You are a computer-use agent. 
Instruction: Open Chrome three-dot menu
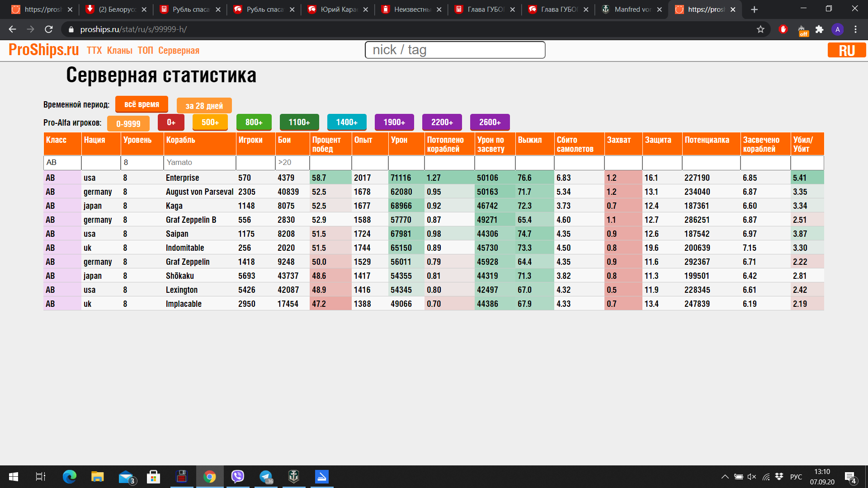pyautogui.click(x=855, y=29)
